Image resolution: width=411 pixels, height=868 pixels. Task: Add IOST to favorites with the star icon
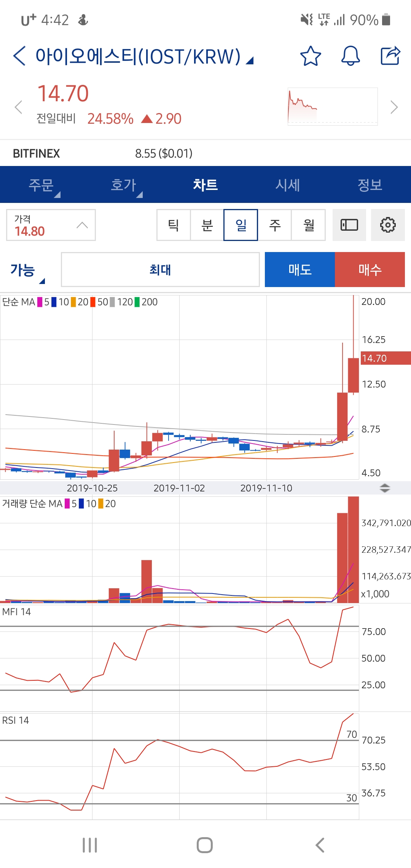pyautogui.click(x=311, y=56)
